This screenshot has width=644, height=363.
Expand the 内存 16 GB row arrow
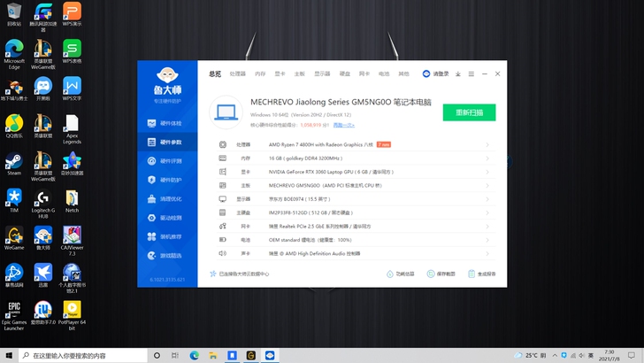coord(487,158)
